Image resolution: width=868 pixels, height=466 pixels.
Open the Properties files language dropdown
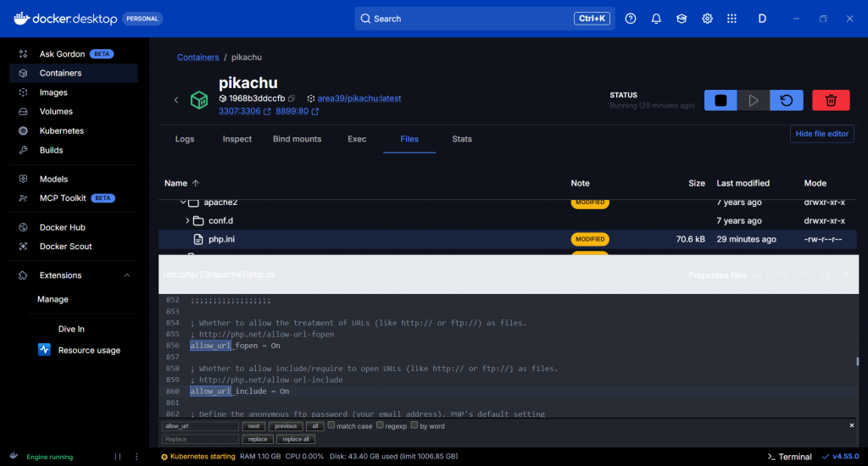coord(724,275)
